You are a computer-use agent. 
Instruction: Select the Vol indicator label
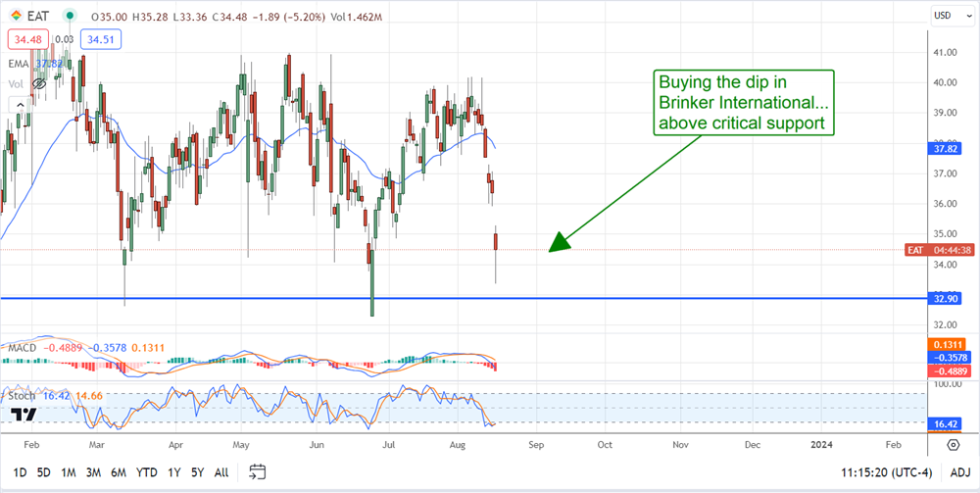pyautogui.click(x=15, y=82)
